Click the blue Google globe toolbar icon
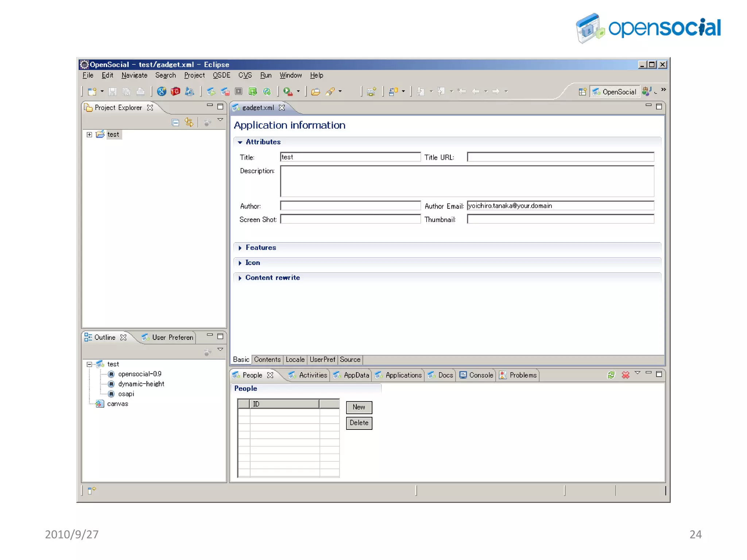Viewport: 747px width, 560px height. (x=162, y=91)
